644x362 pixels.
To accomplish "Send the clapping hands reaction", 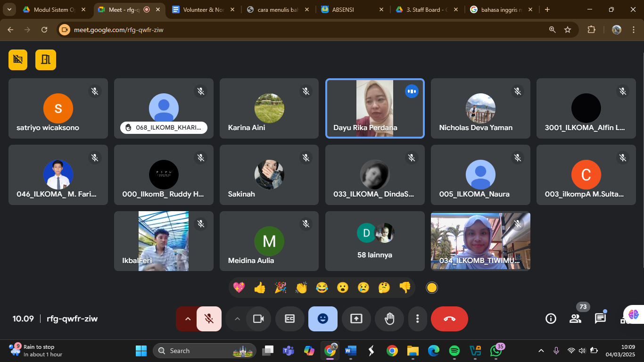I will tap(301, 288).
